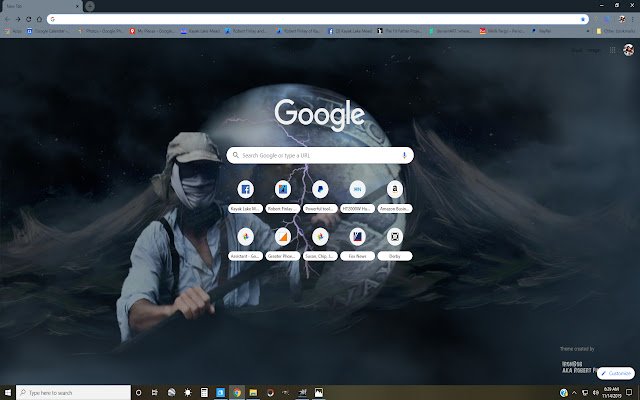Show hidden system tray icons
This screenshot has height=400, width=640.
click(x=574, y=393)
